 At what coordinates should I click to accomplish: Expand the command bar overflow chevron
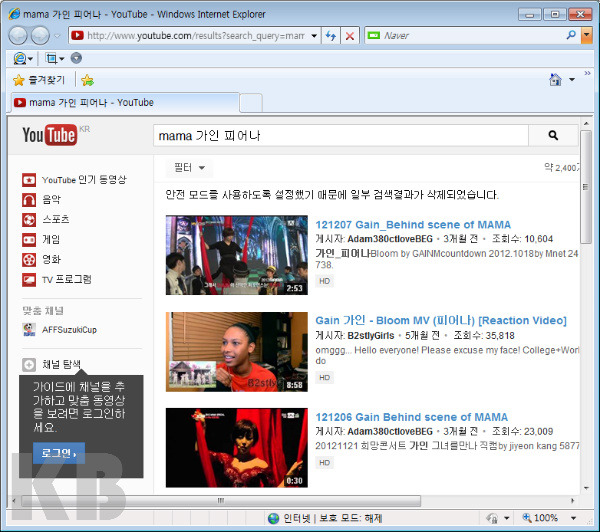pos(587,73)
